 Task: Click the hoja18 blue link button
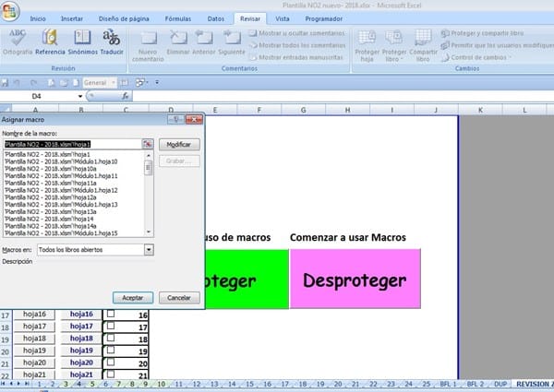coord(81,339)
